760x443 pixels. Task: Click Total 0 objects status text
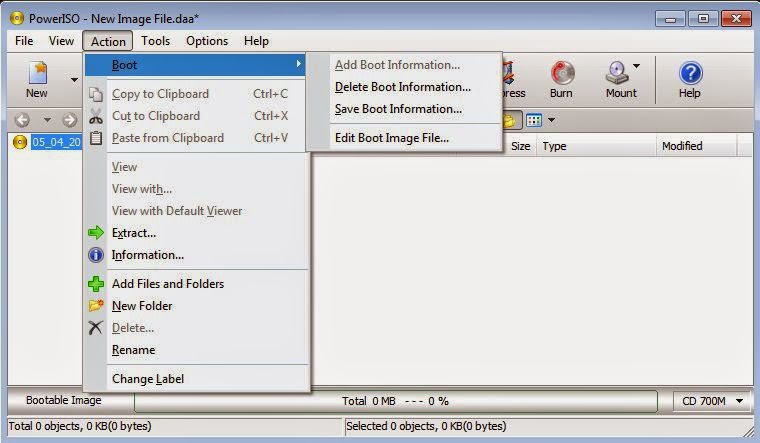tap(80, 426)
